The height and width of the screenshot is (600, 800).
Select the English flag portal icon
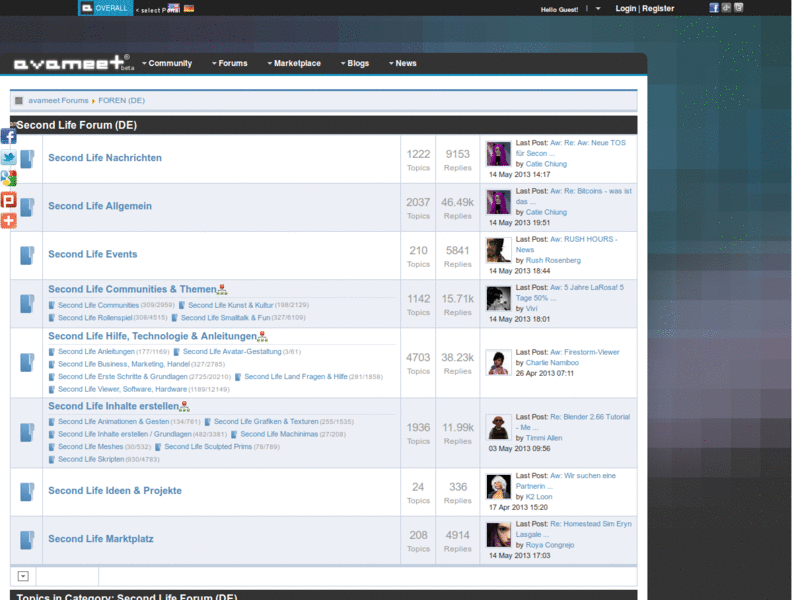click(x=174, y=8)
